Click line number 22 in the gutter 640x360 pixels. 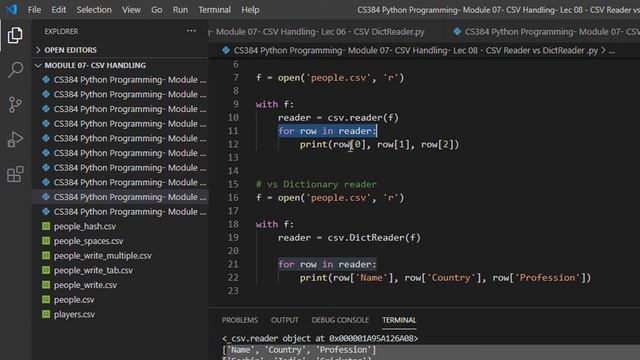pos(233,278)
